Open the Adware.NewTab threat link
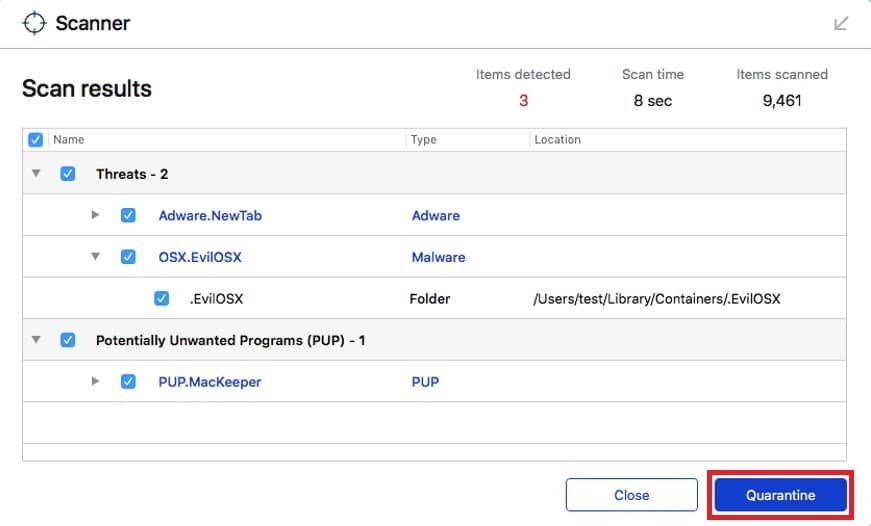 pos(210,216)
